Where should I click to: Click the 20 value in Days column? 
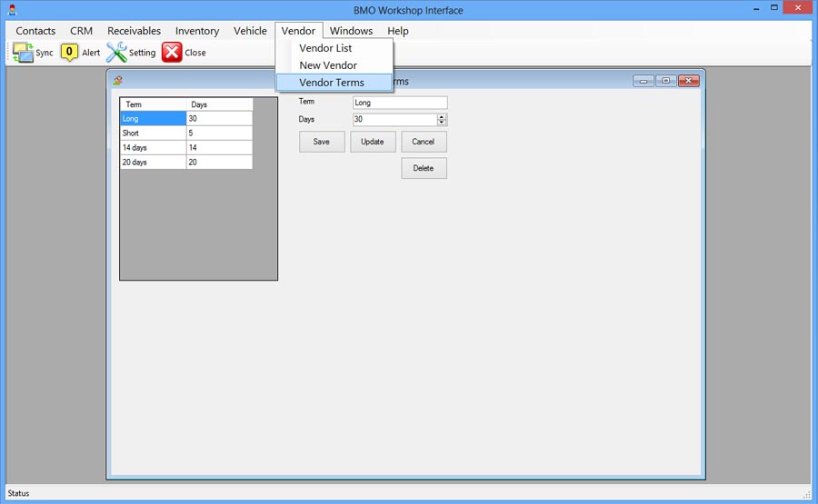click(220, 162)
